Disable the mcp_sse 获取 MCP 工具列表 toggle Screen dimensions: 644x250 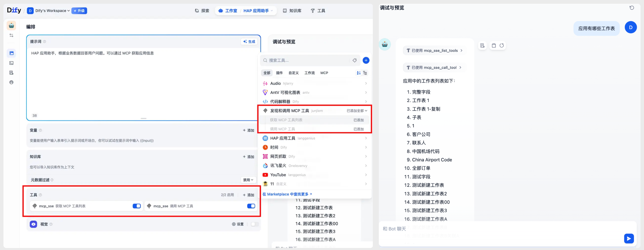[137, 206]
